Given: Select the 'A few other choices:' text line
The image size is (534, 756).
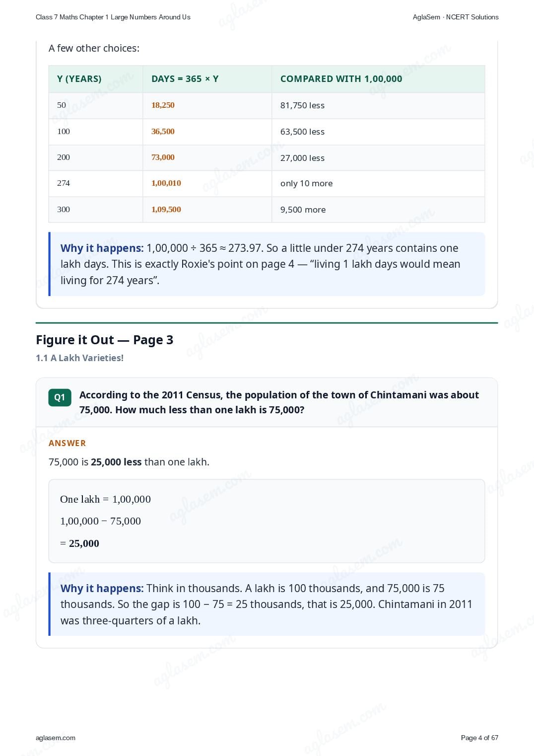Looking at the screenshot, I should (94, 48).
